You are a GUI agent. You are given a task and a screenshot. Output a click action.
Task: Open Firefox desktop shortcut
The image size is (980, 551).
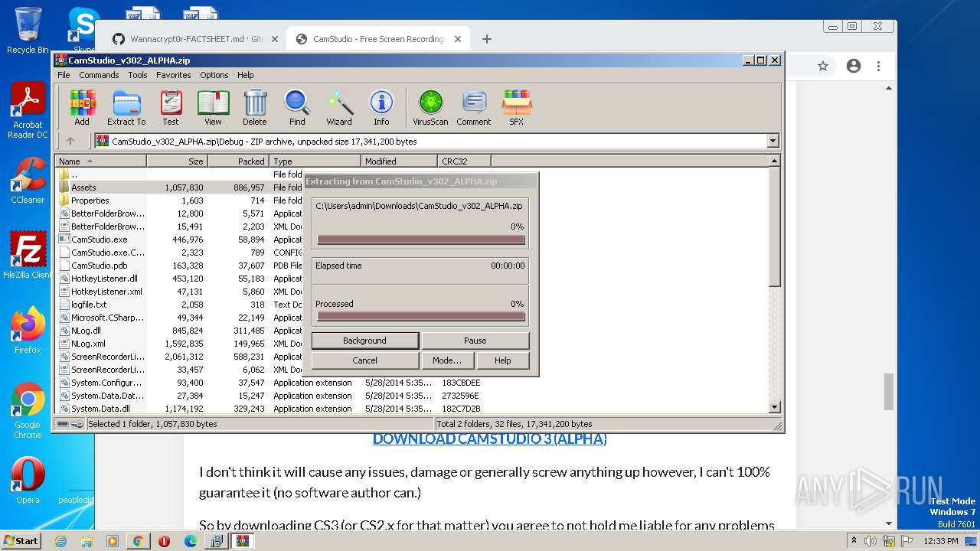pyautogui.click(x=28, y=331)
